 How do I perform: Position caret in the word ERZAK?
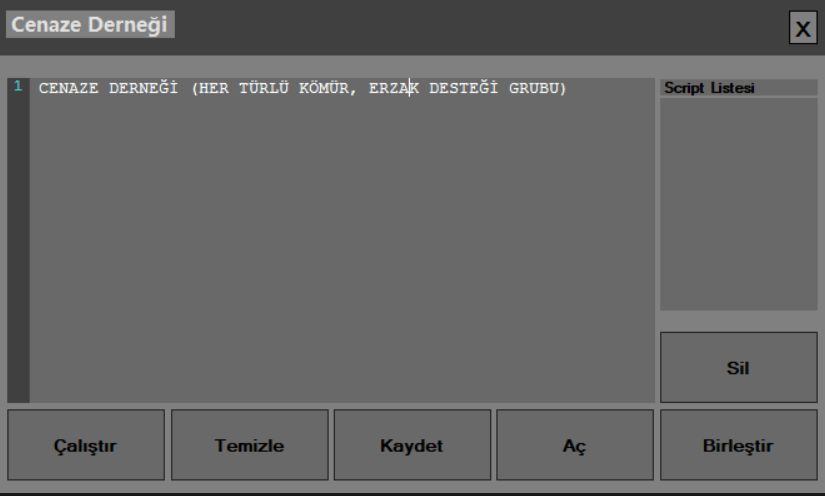[394, 88]
